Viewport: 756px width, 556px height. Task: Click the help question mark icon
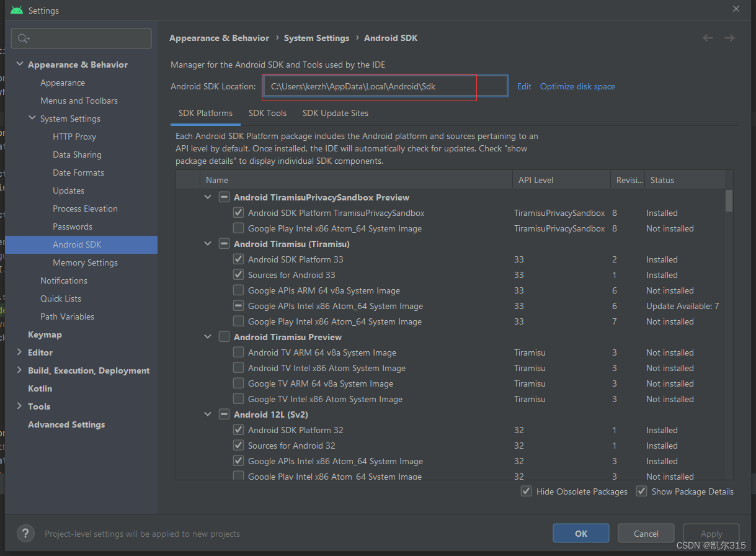[25, 534]
